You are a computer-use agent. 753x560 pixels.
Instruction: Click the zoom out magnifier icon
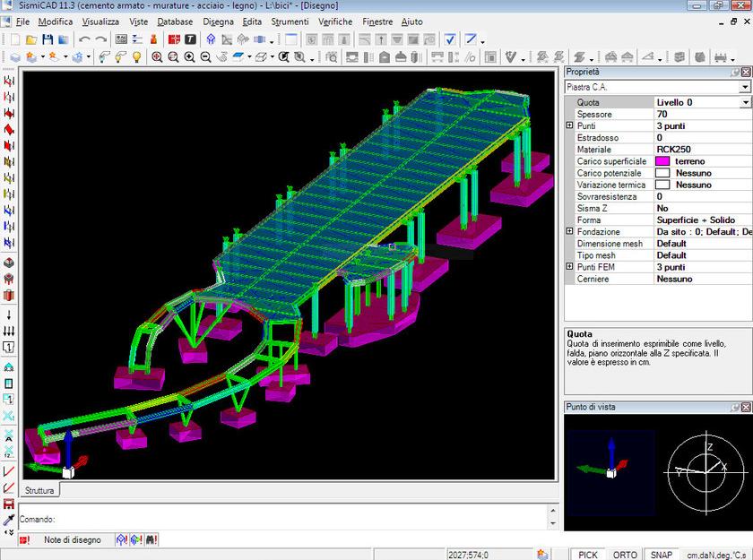(x=205, y=57)
